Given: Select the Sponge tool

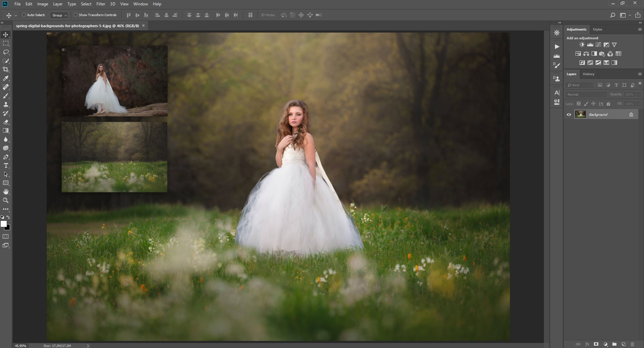Looking at the screenshot, I should click(x=6, y=148).
